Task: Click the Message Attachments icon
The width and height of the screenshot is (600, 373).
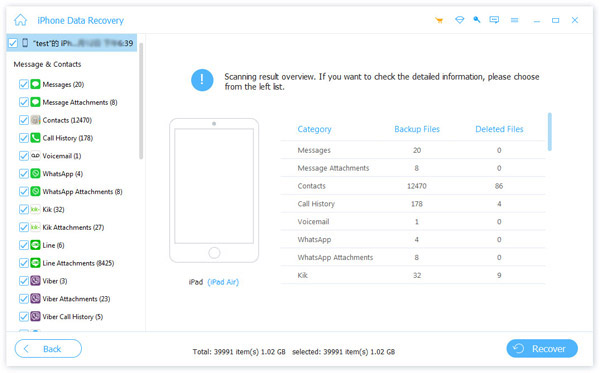Action: click(x=35, y=102)
